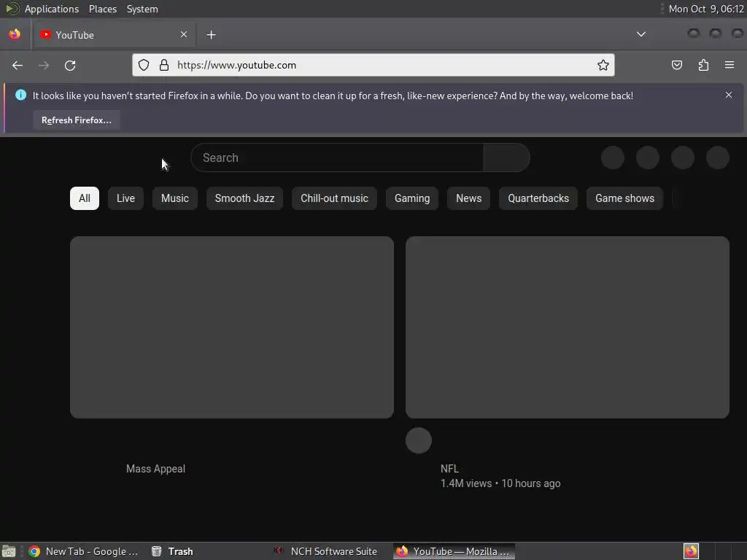Open the Firefox hamburger menu
747x560 pixels.
pos(729,65)
